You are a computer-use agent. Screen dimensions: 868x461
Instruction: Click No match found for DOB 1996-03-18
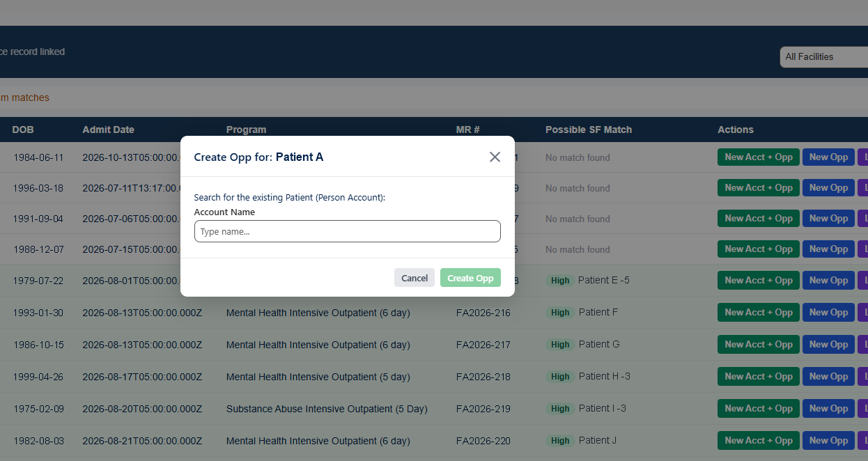(578, 188)
